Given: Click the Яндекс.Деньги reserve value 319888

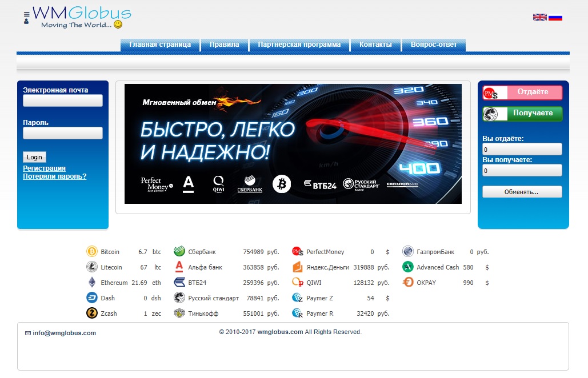Looking at the screenshot, I should [363, 267].
